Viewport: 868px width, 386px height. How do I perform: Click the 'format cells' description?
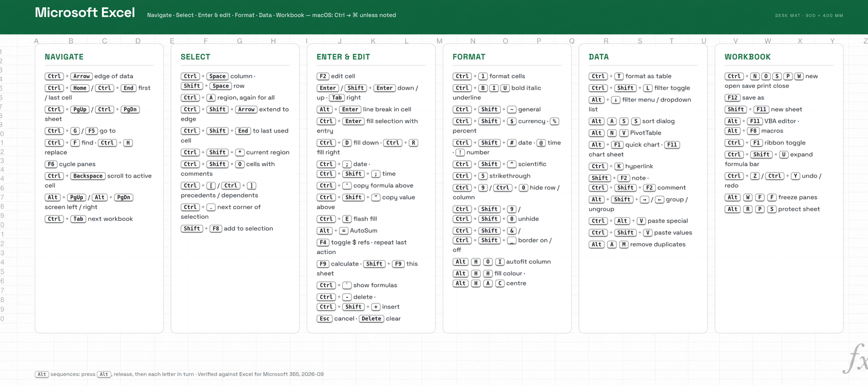(x=507, y=77)
